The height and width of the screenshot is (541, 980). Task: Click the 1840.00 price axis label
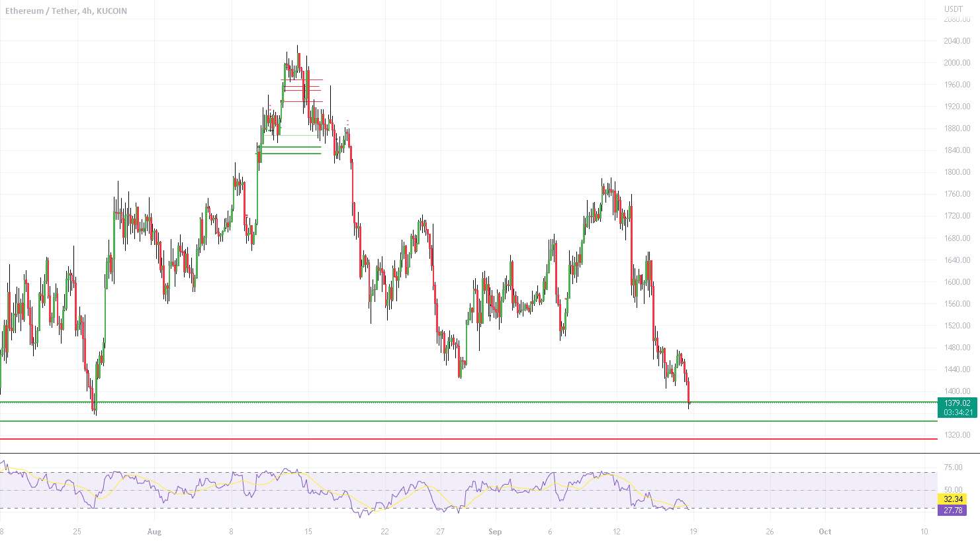click(957, 150)
